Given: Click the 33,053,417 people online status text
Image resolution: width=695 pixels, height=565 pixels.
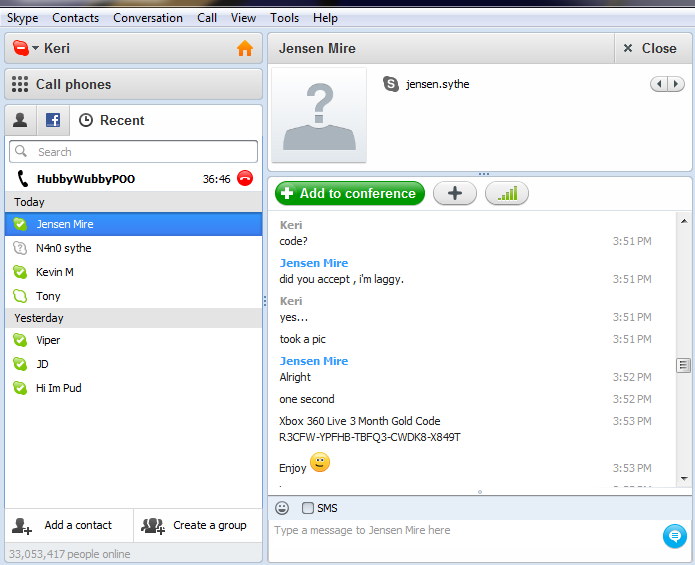Looking at the screenshot, I should (x=70, y=554).
